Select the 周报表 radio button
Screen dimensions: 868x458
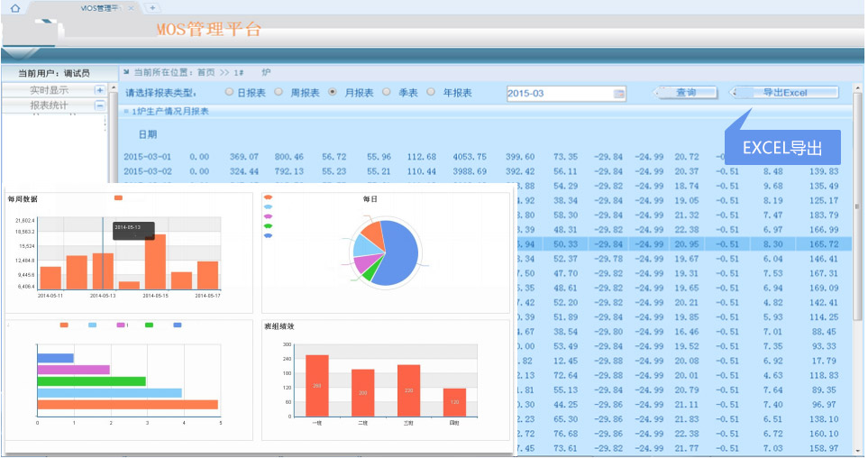[279, 92]
